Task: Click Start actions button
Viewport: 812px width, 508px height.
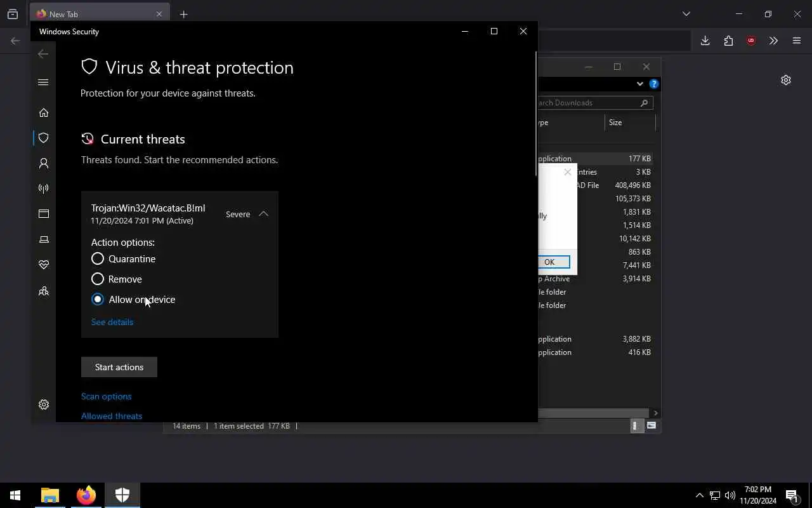Action: point(119,367)
